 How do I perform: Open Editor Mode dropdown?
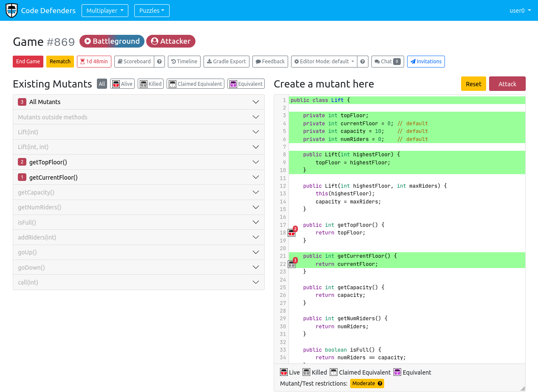click(324, 62)
